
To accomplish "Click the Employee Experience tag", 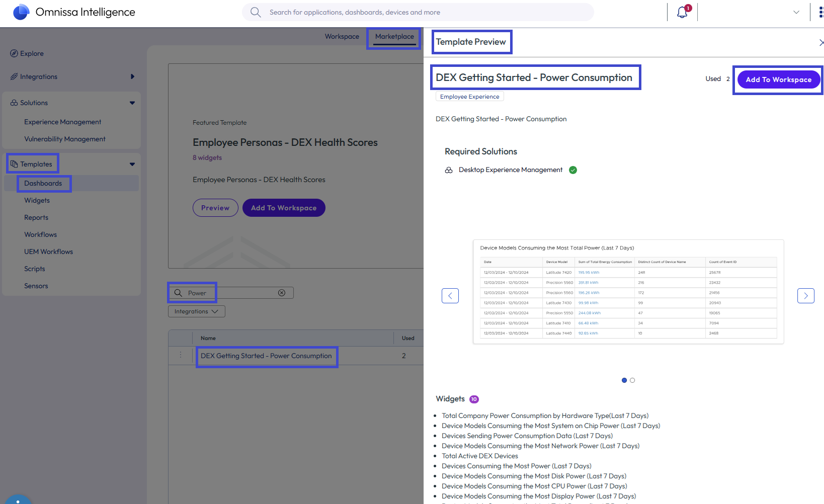I will [x=470, y=97].
